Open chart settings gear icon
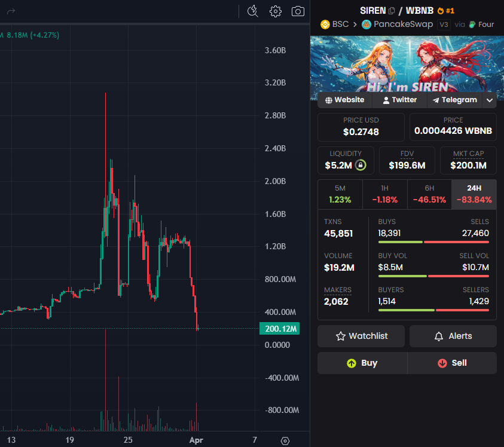The width and height of the screenshot is (504, 447). pos(276,11)
